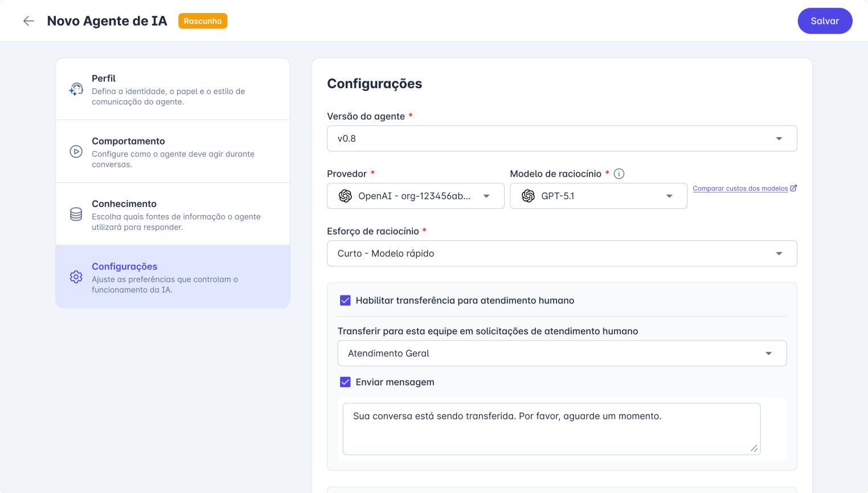Image resolution: width=868 pixels, height=493 pixels.
Task: Switch to the Perfil section
Action: click(x=173, y=89)
